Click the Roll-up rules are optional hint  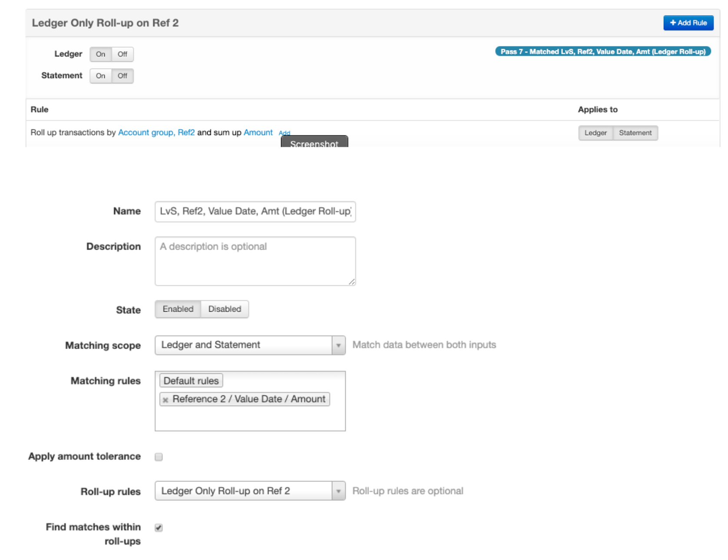click(x=407, y=491)
